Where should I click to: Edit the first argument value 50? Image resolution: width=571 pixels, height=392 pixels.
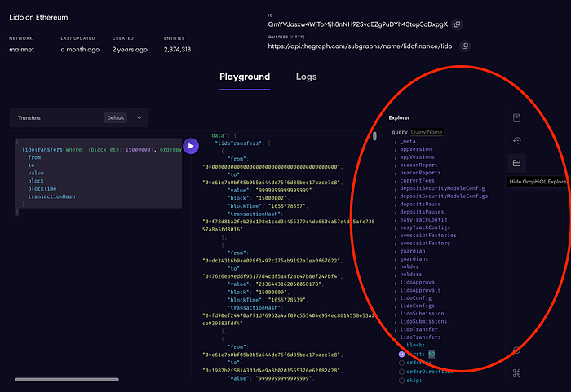coord(432,354)
